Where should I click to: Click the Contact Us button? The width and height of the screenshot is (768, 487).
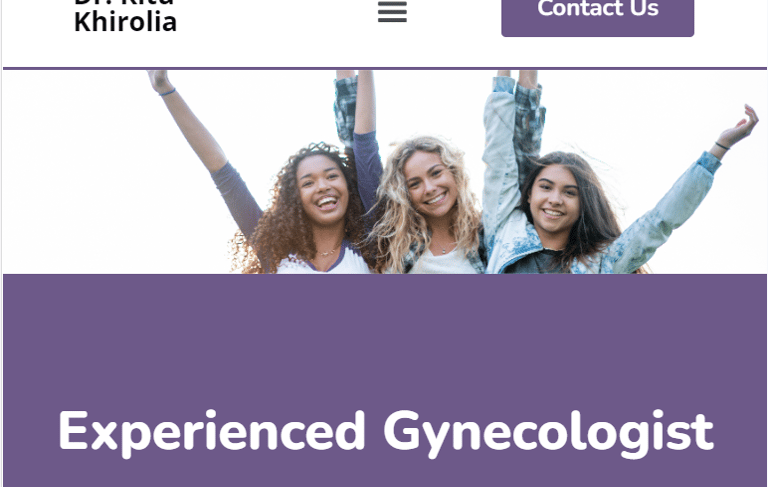598,15
